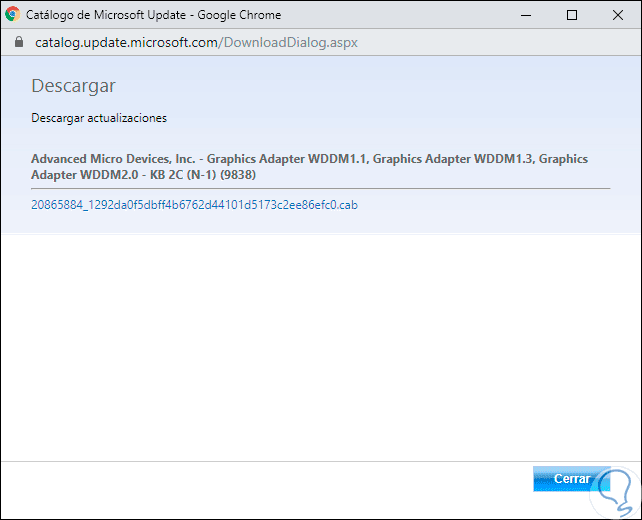Open the .cab file download link
Viewport: 642px width, 520px height.
point(194,205)
